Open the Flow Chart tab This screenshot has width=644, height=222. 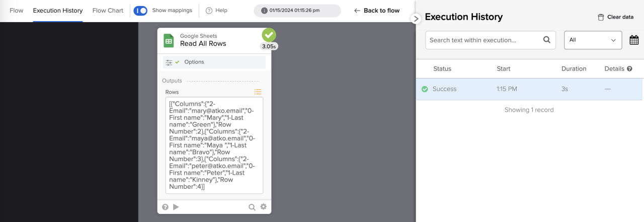tap(108, 11)
